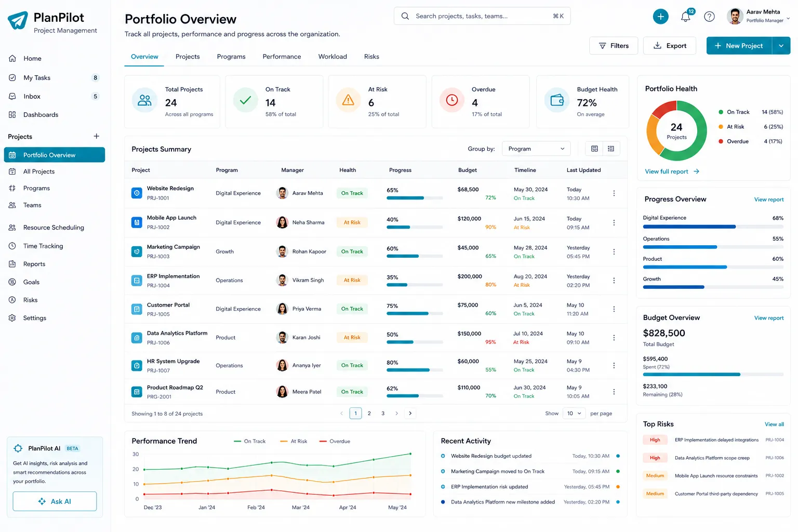The image size is (798, 532).
Task: Click the New Project button
Action: (739, 46)
